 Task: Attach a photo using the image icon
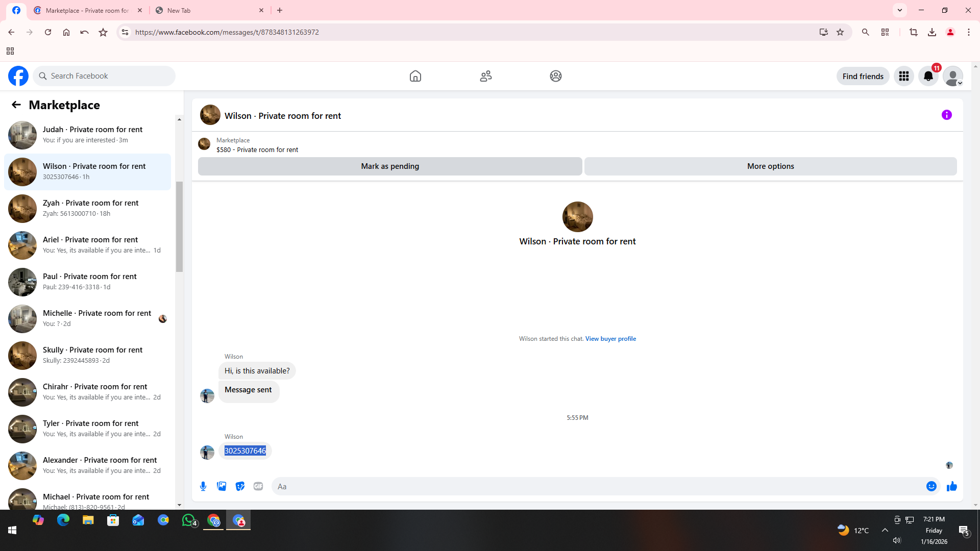coord(222,486)
